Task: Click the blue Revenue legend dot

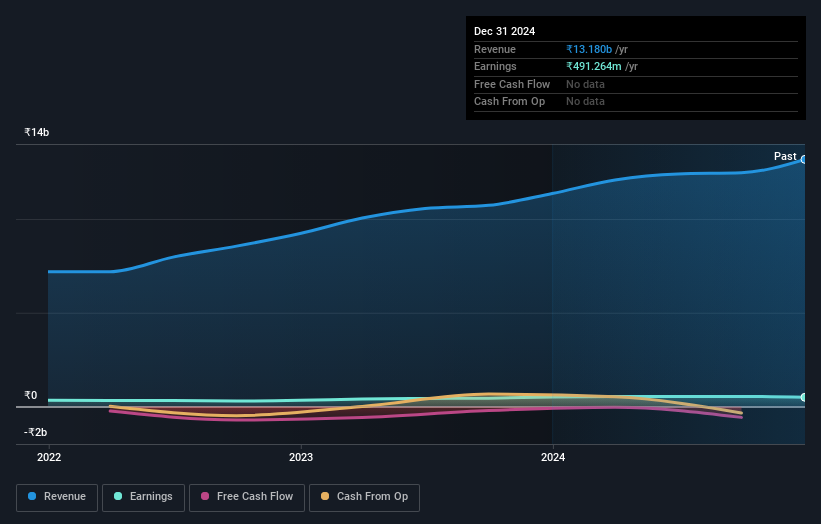Action: 32,496
